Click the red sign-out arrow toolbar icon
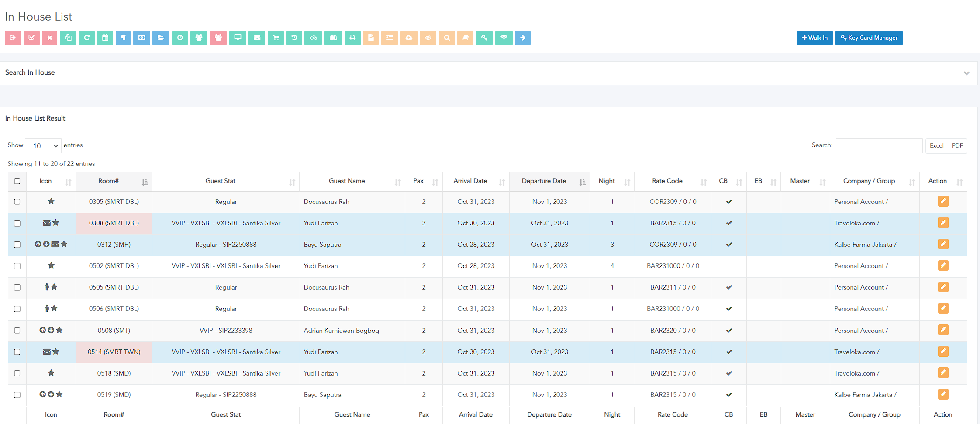Screen dimensions: 980x424 point(13,38)
